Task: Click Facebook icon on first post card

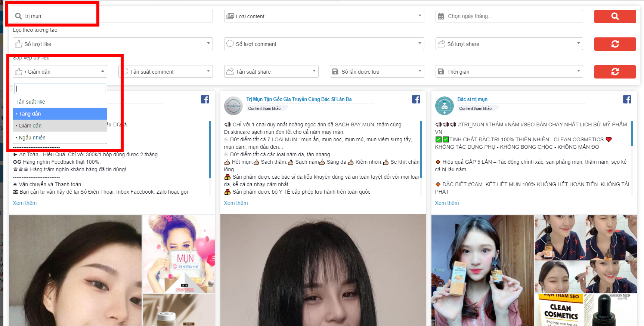Action: point(205,99)
